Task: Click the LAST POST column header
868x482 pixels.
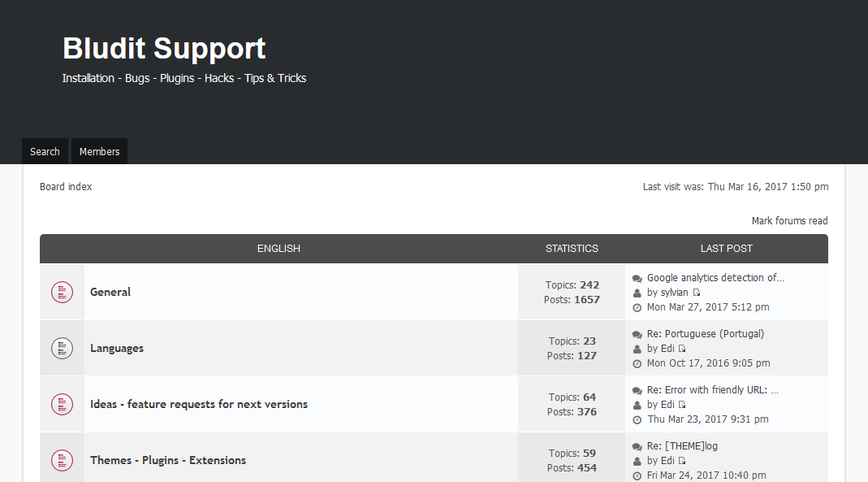Action: tap(726, 248)
